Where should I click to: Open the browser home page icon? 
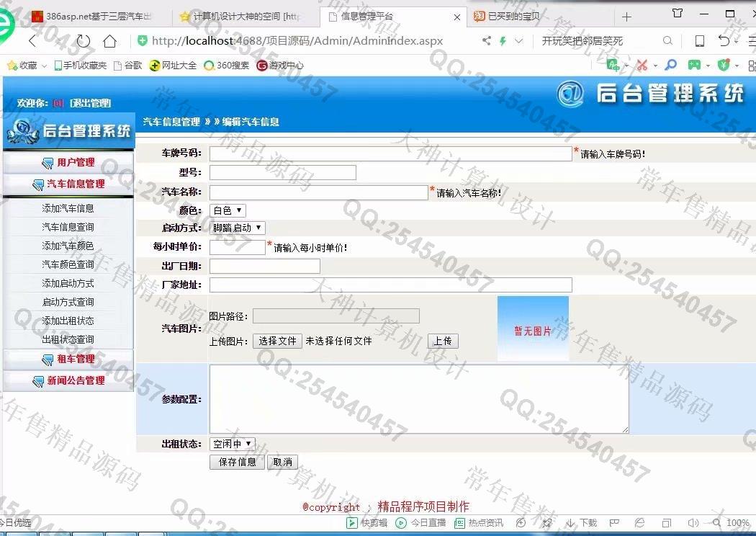[x=110, y=41]
